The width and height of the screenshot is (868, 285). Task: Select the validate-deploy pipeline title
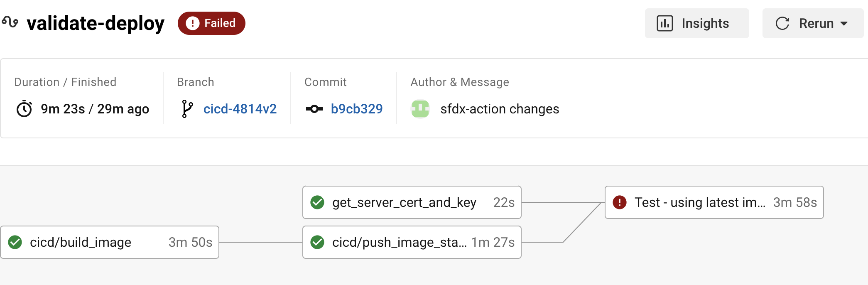[96, 23]
